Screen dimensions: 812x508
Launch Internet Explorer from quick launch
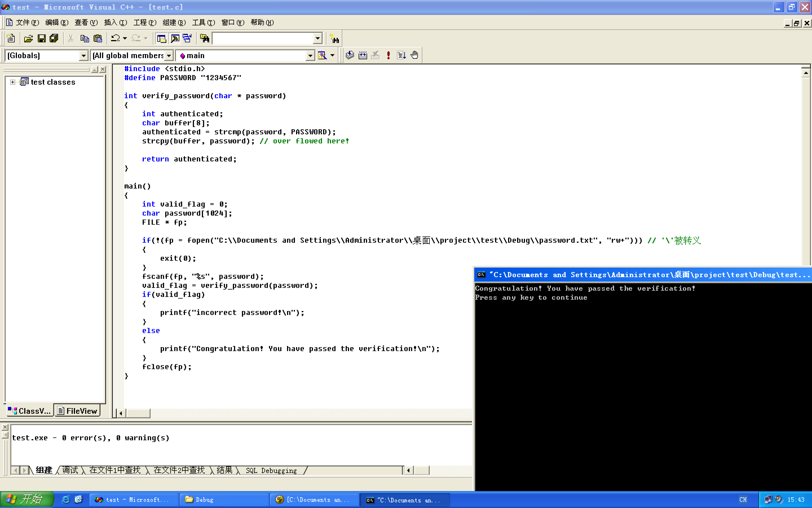65,500
